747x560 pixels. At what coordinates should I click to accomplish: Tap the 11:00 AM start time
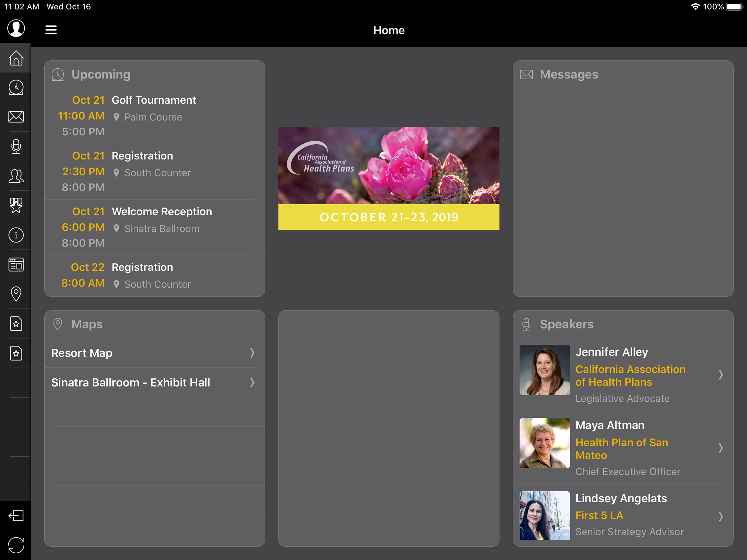pos(81,116)
